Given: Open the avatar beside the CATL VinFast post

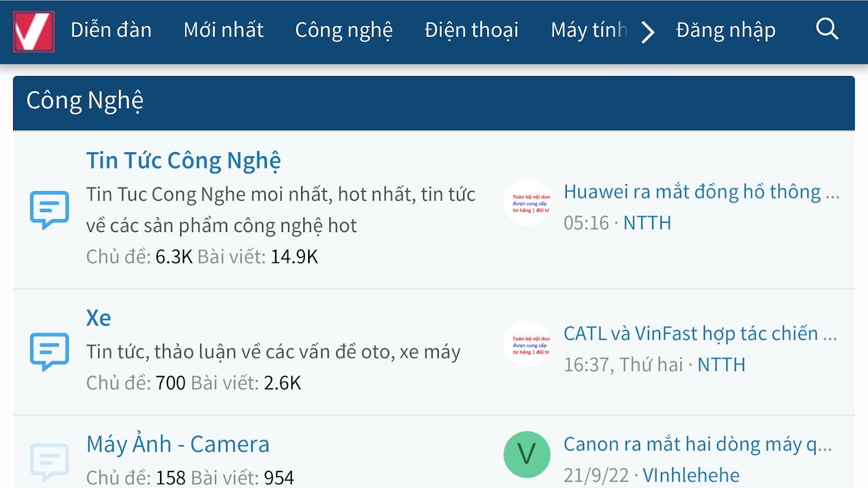Looking at the screenshot, I should (x=527, y=344).
